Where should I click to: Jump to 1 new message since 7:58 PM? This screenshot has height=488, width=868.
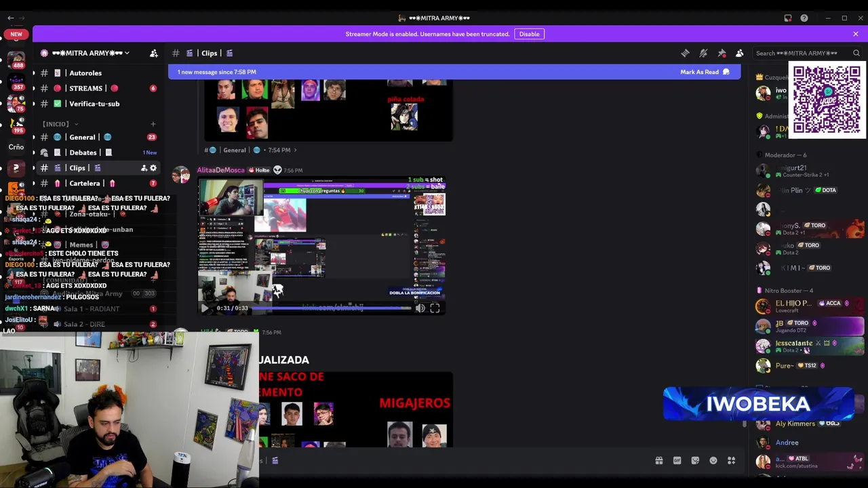(217, 72)
